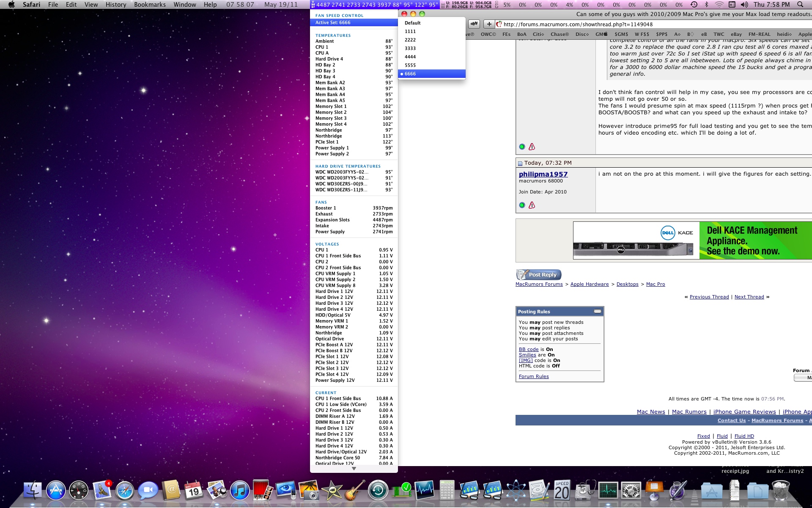The height and width of the screenshot is (508, 812).
Task: Open the File menu
Action: point(53,5)
